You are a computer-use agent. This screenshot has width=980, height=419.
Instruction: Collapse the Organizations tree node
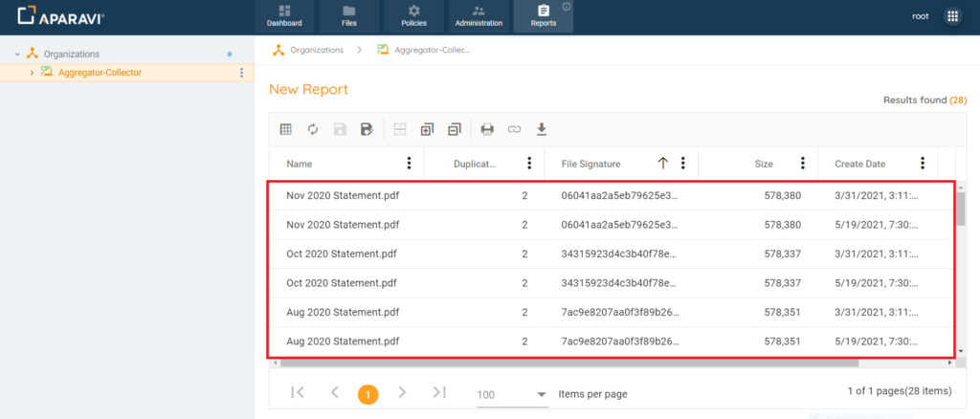17,55
